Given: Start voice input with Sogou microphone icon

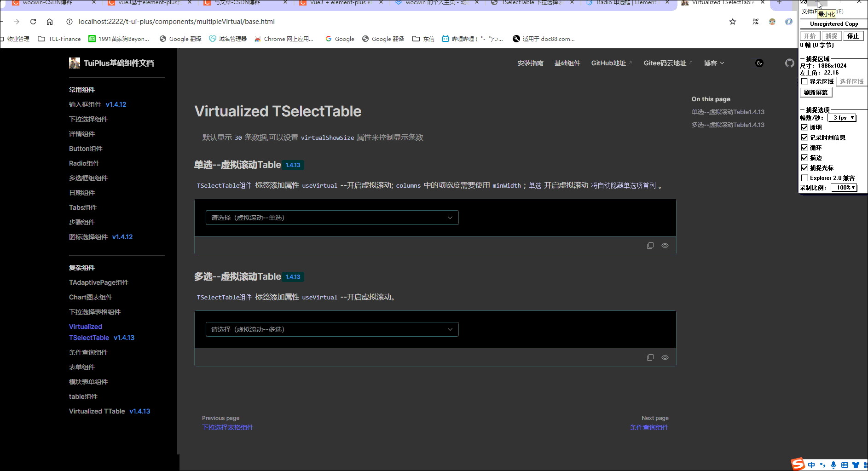Looking at the screenshot, I should pyautogui.click(x=833, y=465).
